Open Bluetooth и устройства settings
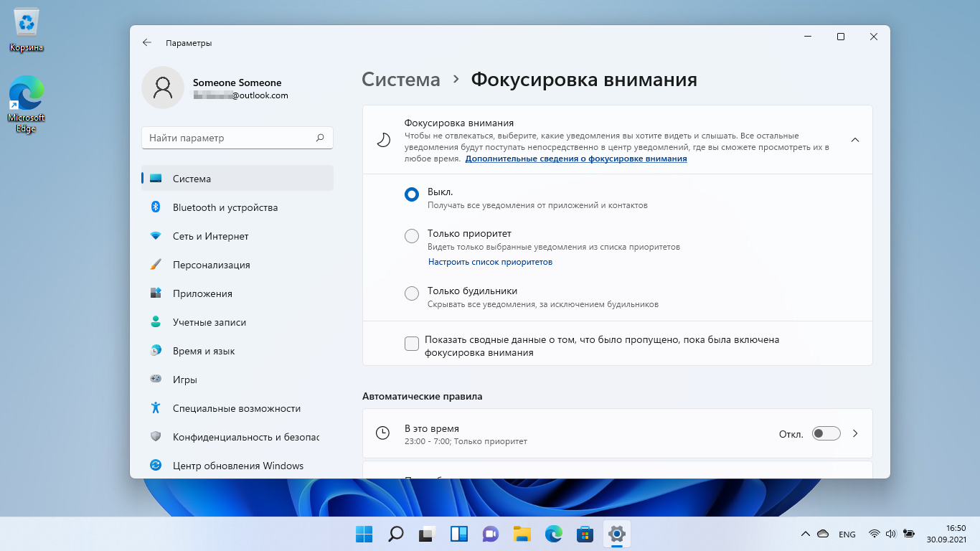Screen dimensions: 980x551 point(237,207)
